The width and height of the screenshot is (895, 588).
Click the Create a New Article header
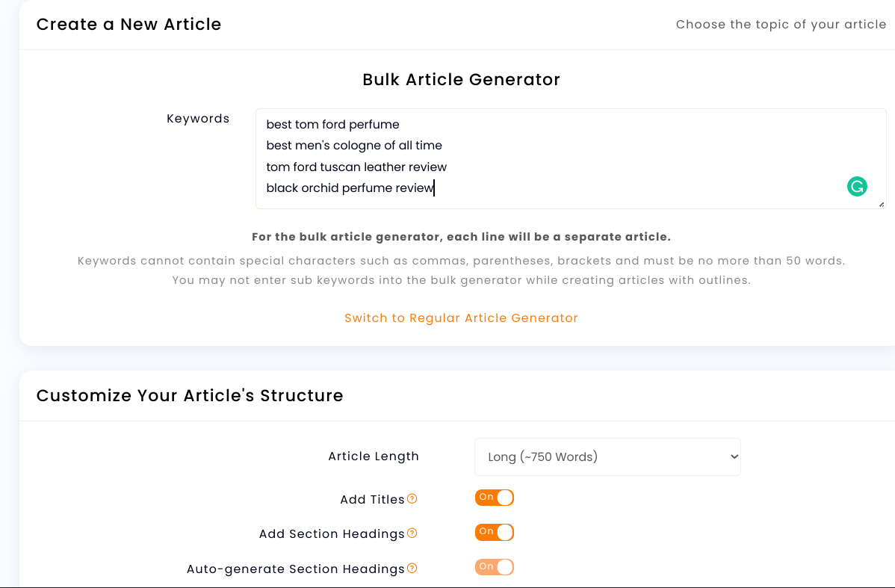128,24
